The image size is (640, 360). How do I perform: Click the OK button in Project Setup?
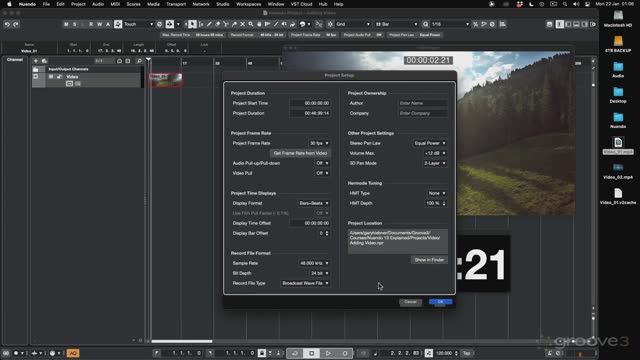[440, 302]
